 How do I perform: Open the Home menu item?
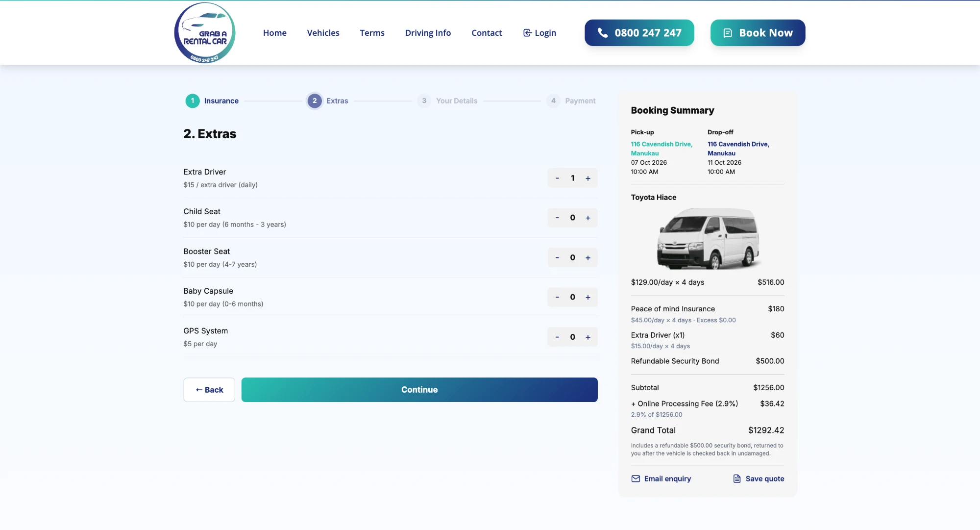click(x=274, y=33)
